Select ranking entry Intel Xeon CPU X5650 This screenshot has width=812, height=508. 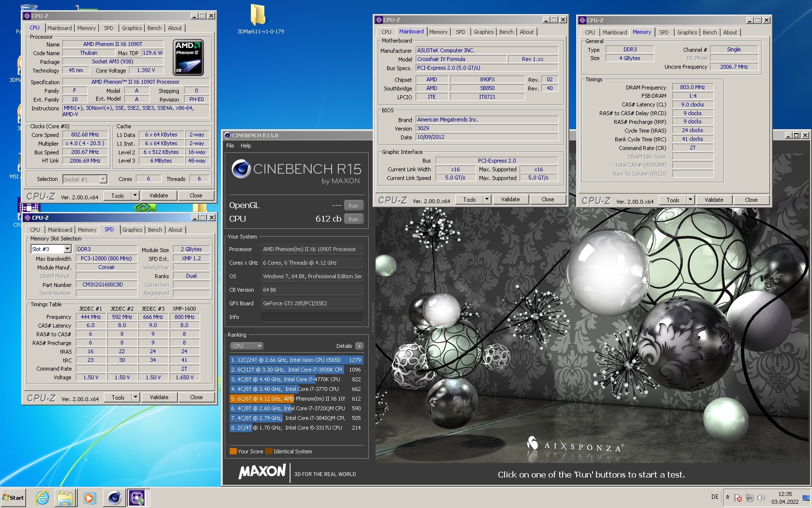pyautogui.click(x=296, y=360)
